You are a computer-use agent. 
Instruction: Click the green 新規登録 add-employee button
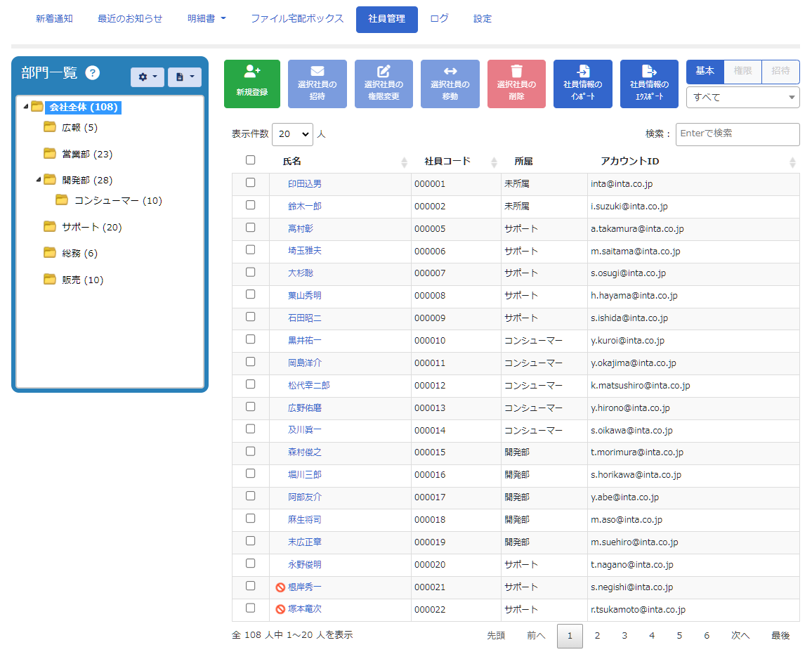point(251,84)
